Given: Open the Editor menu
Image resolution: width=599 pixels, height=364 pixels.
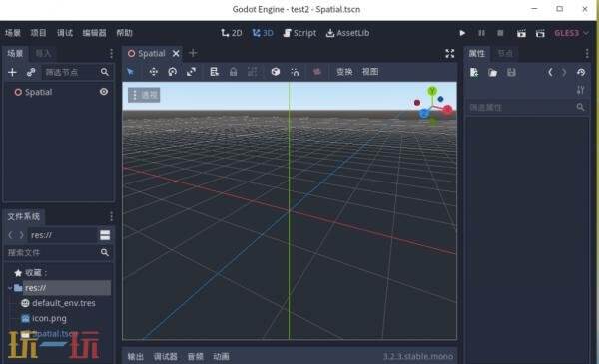Looking at the screenshot, I should 94,33.
